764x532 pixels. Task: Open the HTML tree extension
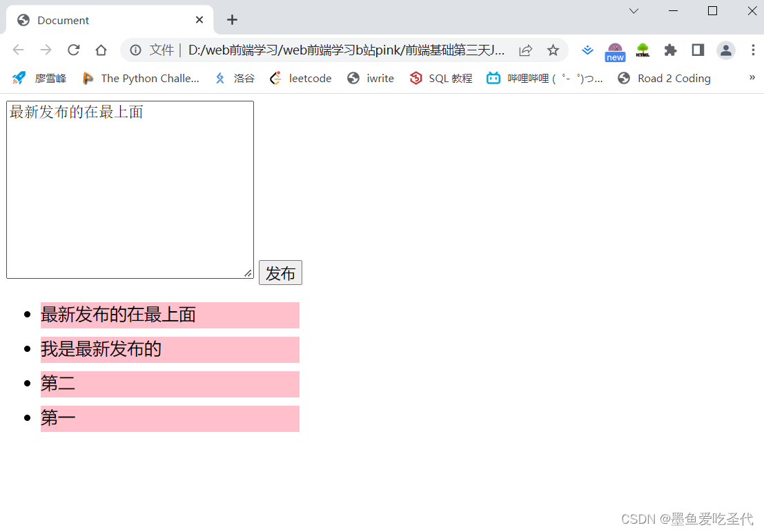click(643, 50)
